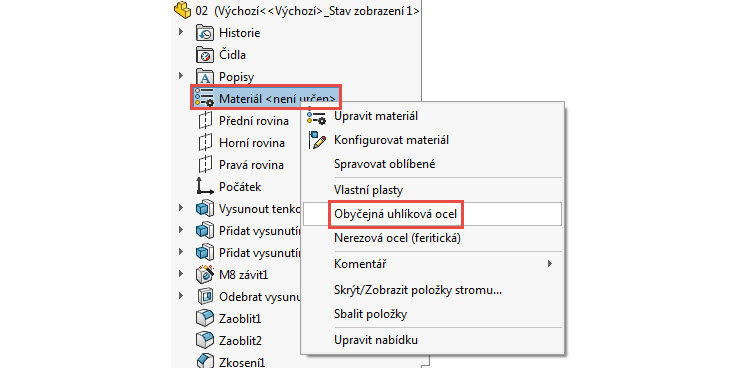Select the Zaoblit2 label
Viewport: 750px width, 368px height.
[x=240, y=340]
